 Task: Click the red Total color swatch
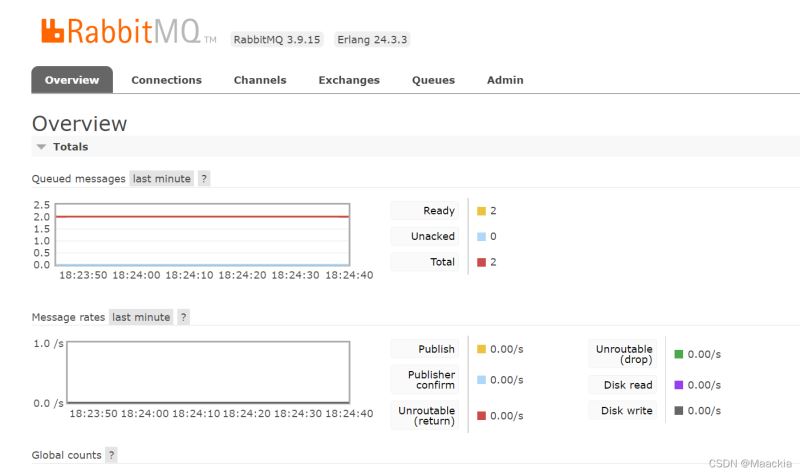point(481,262)
